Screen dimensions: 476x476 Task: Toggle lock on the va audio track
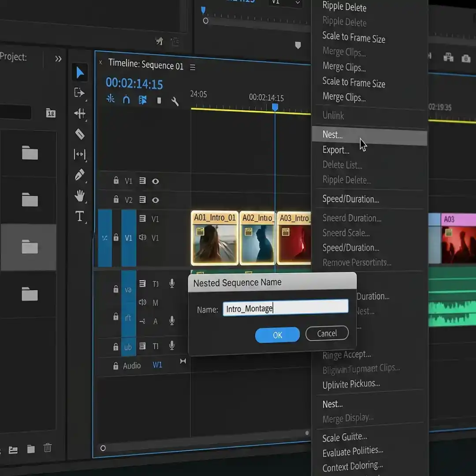click(115, 289)
